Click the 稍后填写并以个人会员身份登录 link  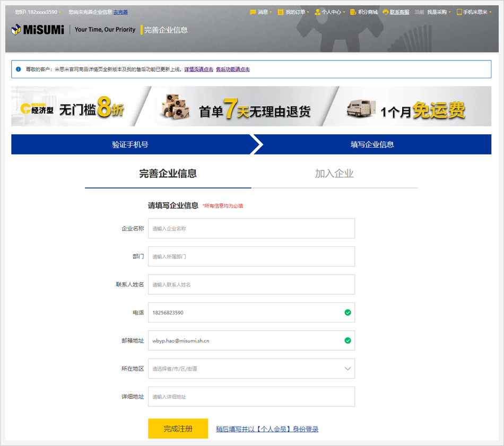click(x=267, y=429)
